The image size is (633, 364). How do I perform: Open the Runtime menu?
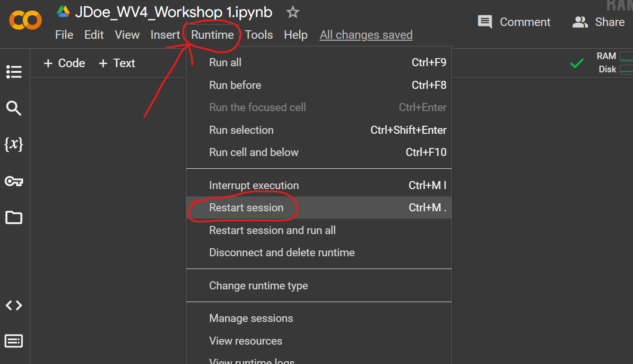tap(212, 35)
